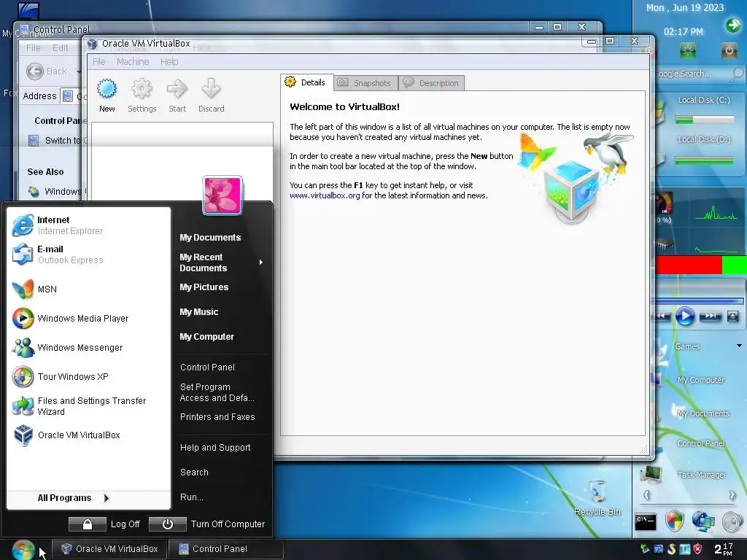The height and width of the screenshot is (560, 747).
Task: Click the sidebar power icon
Action: [729, 50]
